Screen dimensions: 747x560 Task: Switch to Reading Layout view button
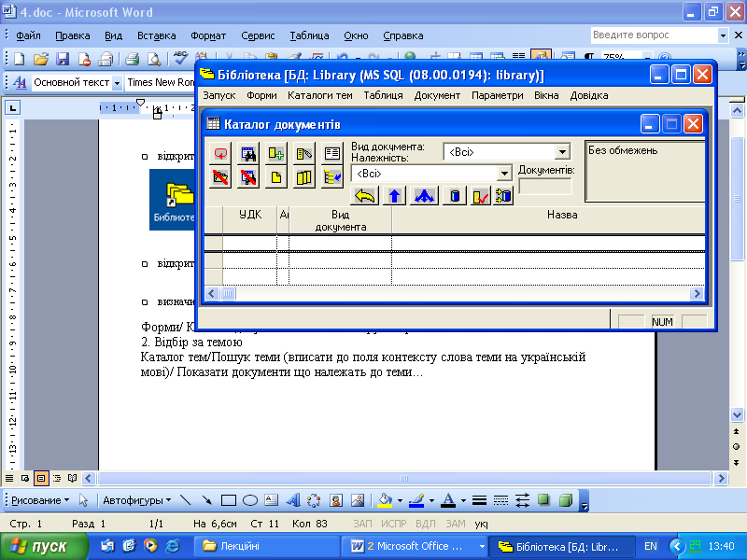(73, 478)
